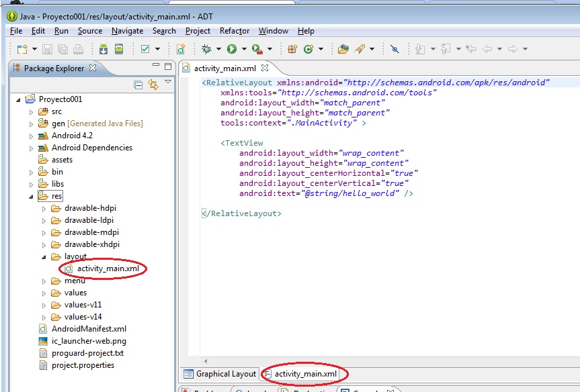The width and height of the screenshot is (580, 392).
Task: Expand the gen Generated Java Files folder
Action: 31,124
